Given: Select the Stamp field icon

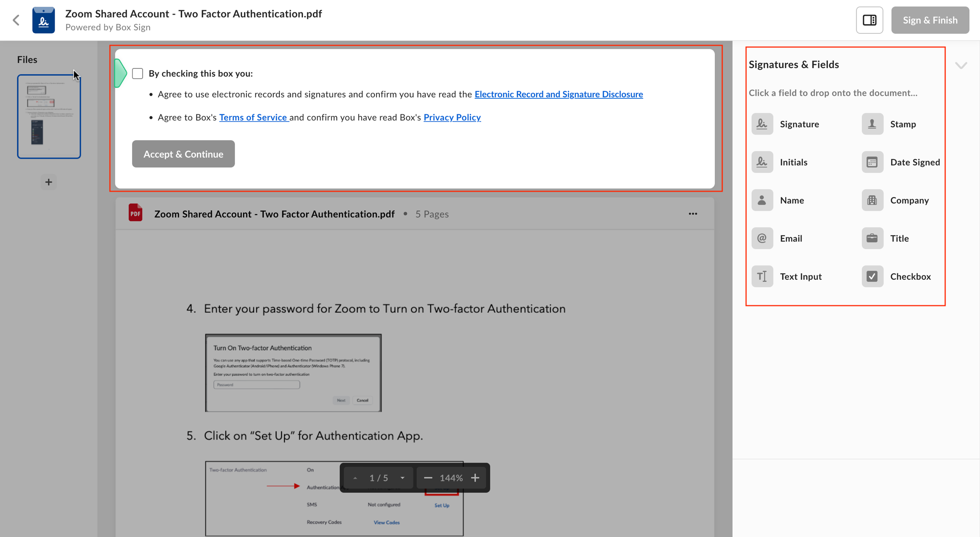Looking at the screenshot, I should (x=872, y=124).
